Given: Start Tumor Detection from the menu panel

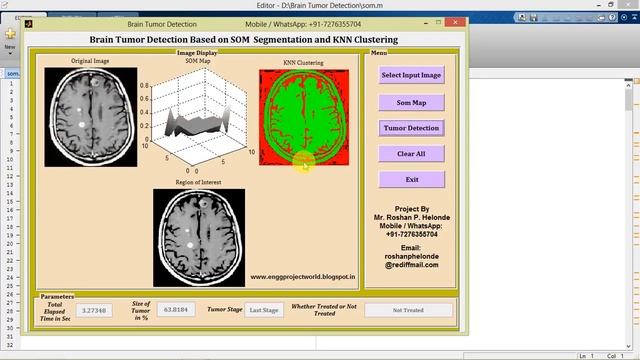Looking at the screenshot, I should 411,128.
